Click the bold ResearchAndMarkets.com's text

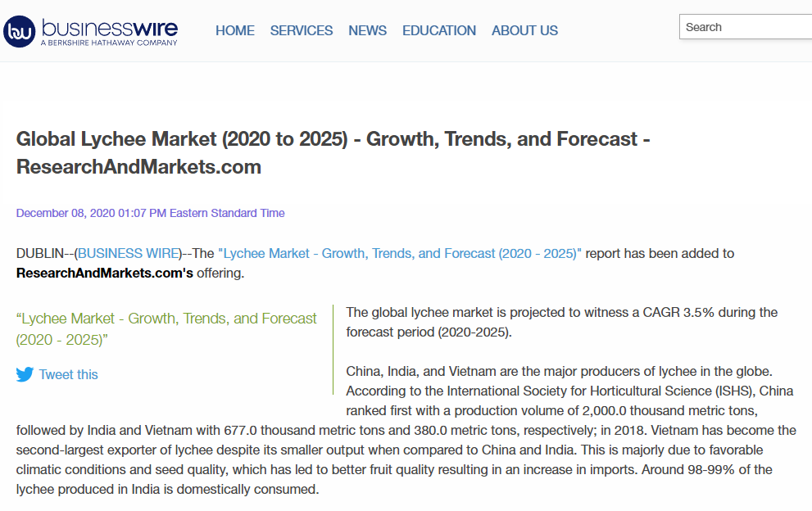click(x=105, y=273)
